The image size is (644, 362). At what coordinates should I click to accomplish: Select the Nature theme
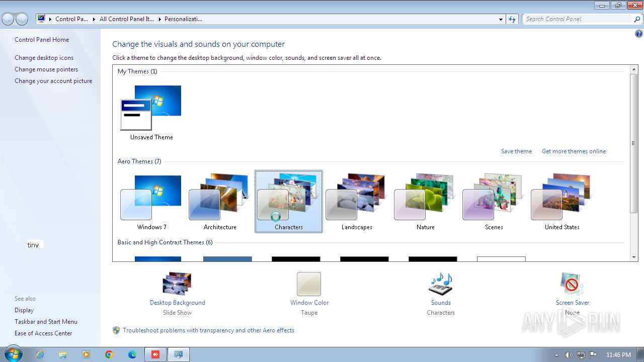[425, 202]
